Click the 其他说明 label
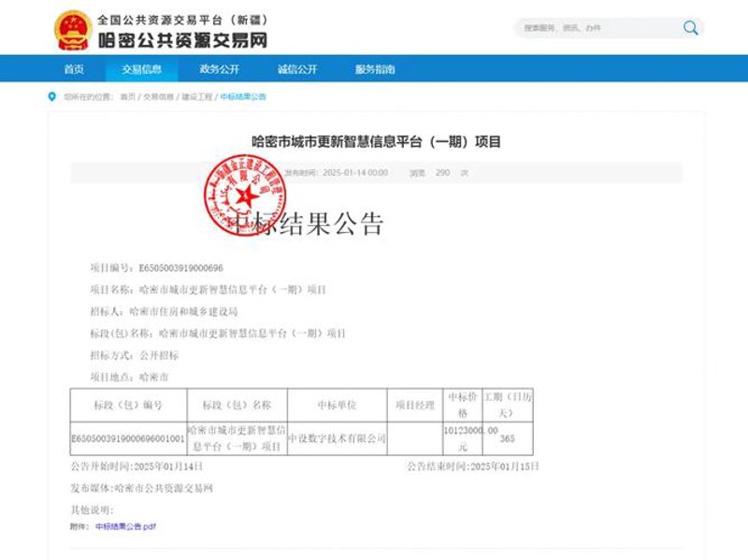Screen dimensions: 748x560 (92, 510)
